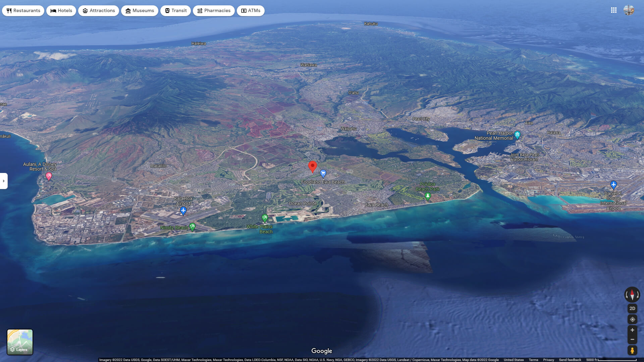
Task: Select the Foodland Ewa Beach pin
Action: pyautogui.click(x=323, y=174)
